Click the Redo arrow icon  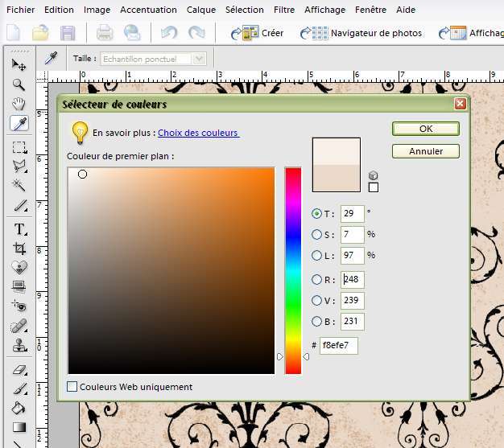tap(196, 32)
